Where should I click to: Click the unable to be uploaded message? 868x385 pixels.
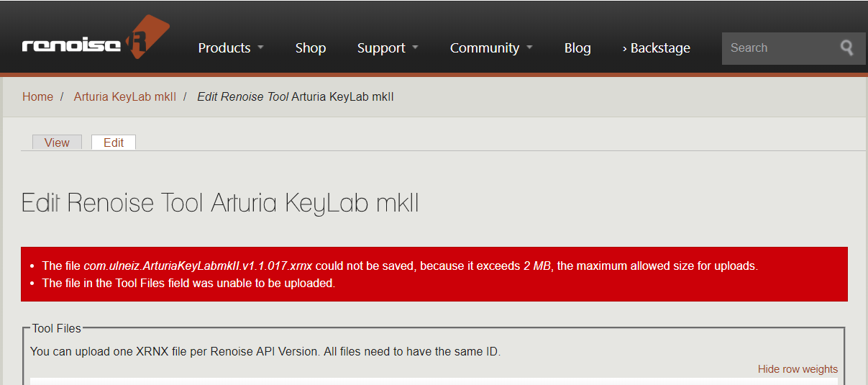188,283
